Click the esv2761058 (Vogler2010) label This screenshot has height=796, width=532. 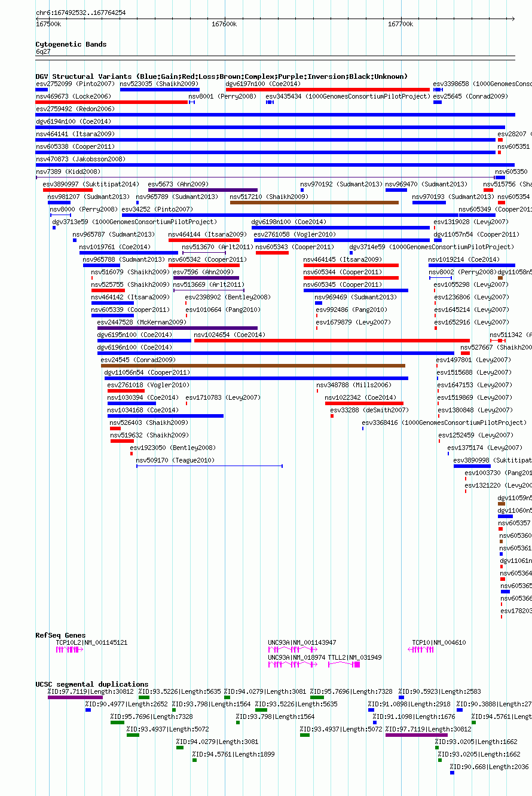295,234
